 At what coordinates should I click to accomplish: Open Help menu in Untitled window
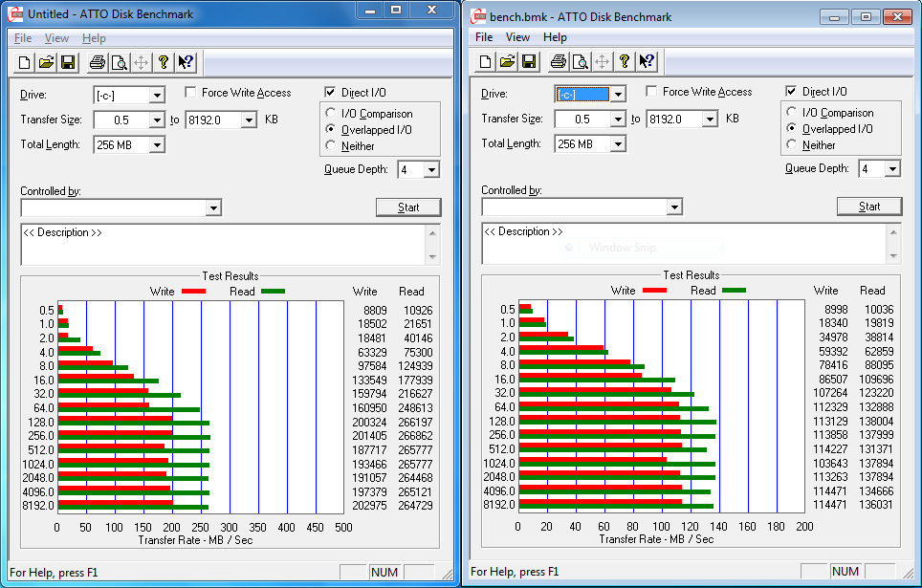pyautogui.click(x=94, y=38)
